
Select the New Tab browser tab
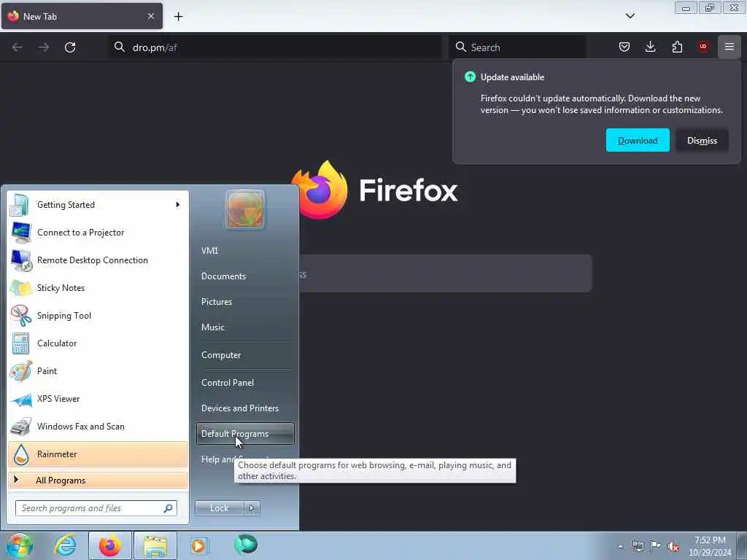tap(82, 16)
